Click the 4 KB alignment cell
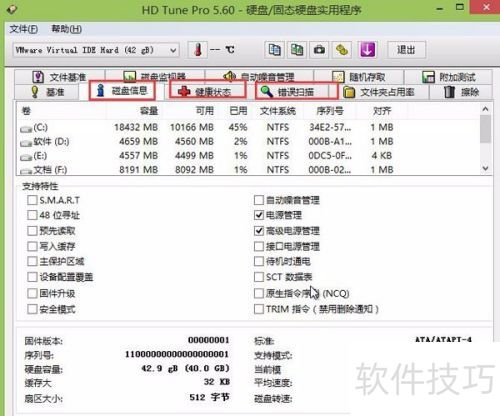This screenshot has width=500, height=416. pyautogui.click(x=382, y=156)
